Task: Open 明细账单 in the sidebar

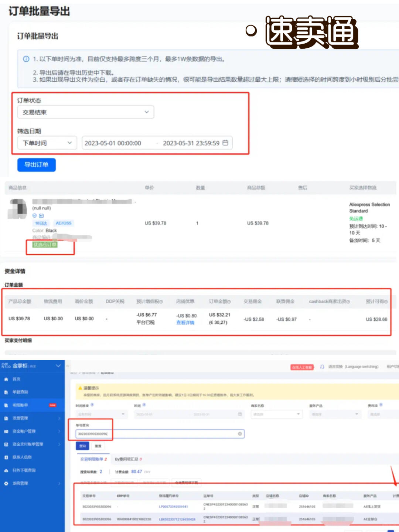Action: tap(32, 405)
